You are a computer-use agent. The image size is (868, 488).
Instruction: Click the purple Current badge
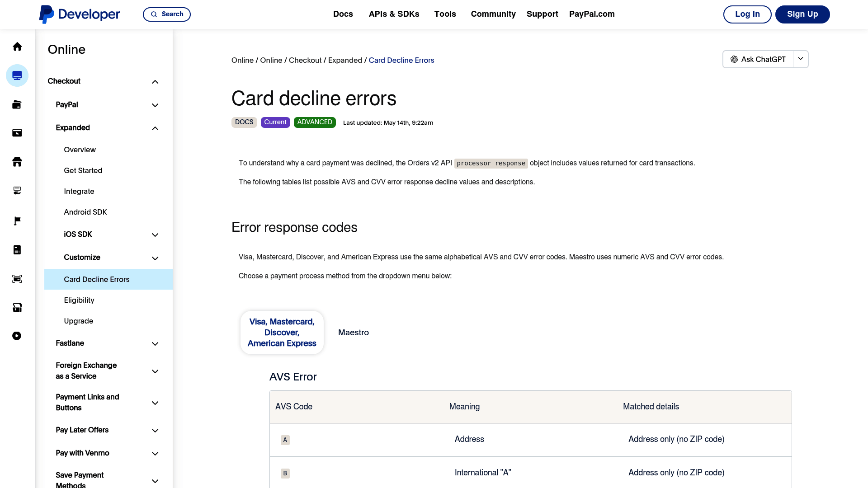coord(275,122)
